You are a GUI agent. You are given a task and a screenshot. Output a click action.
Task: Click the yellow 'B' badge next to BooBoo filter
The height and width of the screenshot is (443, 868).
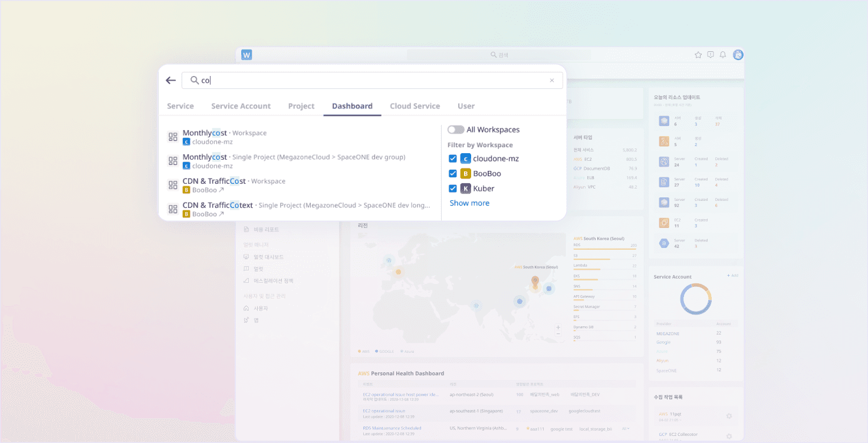click(x=465, y=173)
